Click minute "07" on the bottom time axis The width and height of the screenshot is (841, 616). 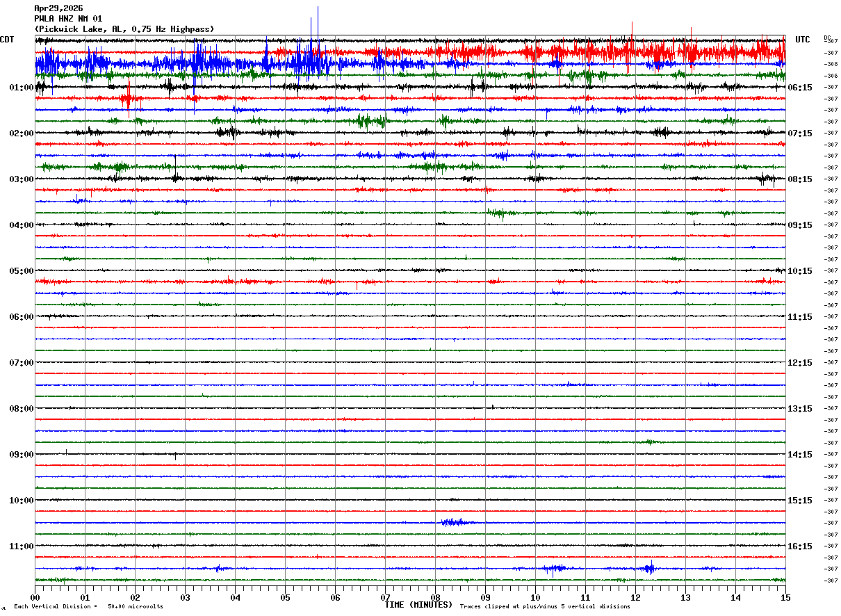(385, 597)
